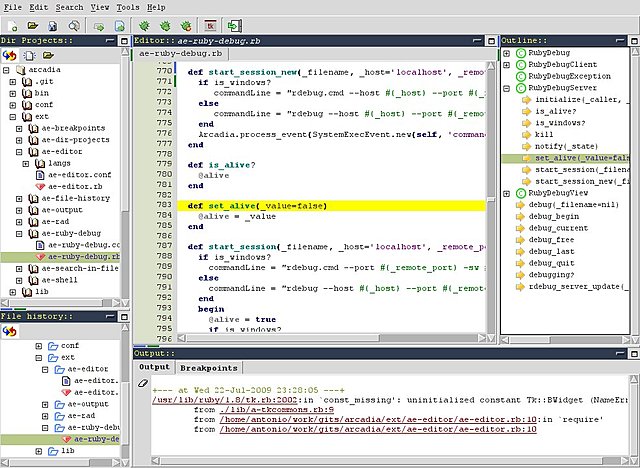Select debug_begin method in Outline
This screenshot has width=640, height=468.
tap(554, 215)
